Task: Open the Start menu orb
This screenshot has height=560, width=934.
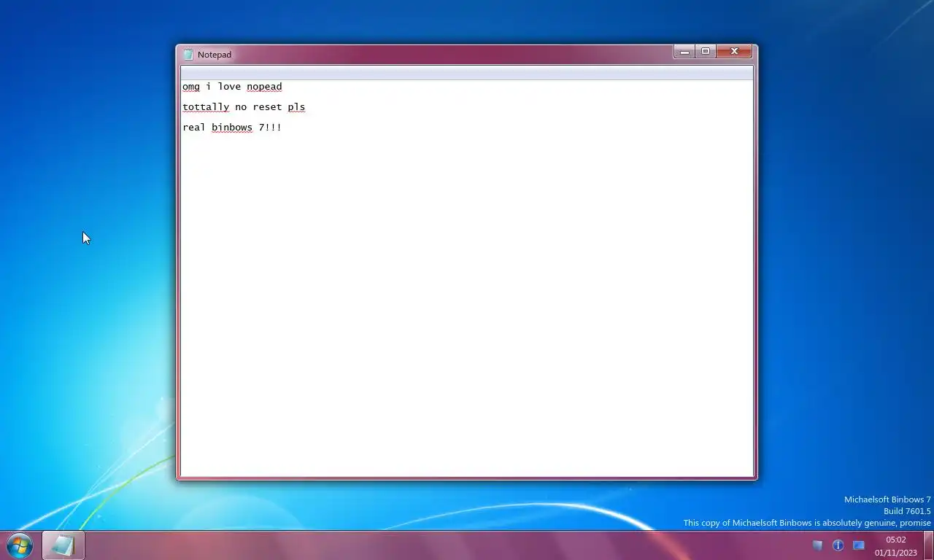Action: (x=19, y=545)
